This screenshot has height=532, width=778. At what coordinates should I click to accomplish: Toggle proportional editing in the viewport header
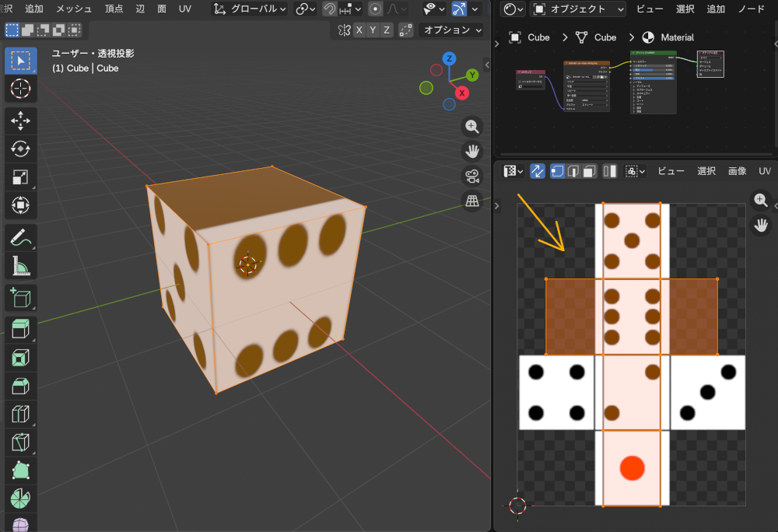point(374,9)
